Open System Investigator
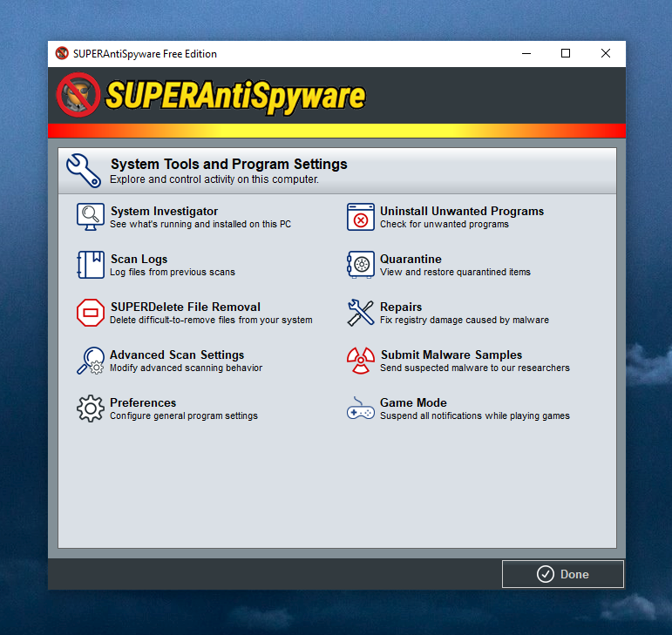This screenshot has width=672, height=635. 164,211
